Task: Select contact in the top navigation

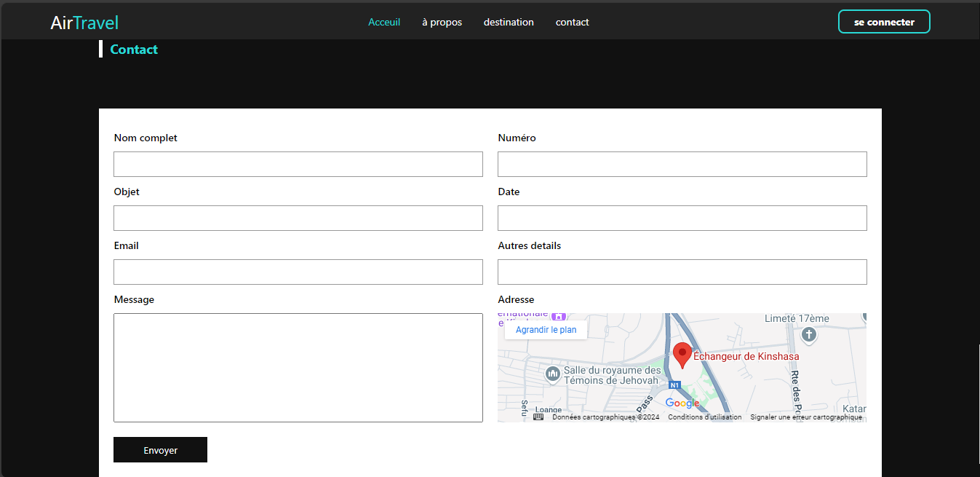Action: tap(572, 22)
